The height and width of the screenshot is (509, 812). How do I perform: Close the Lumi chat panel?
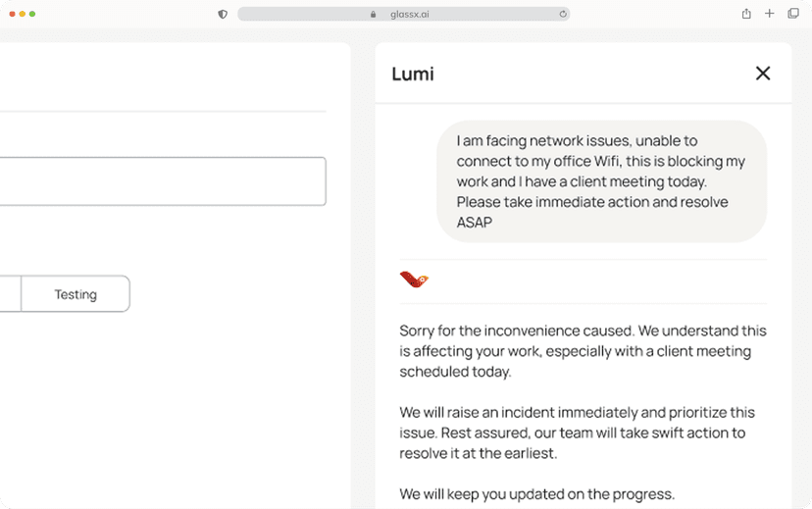coord(762,74)
